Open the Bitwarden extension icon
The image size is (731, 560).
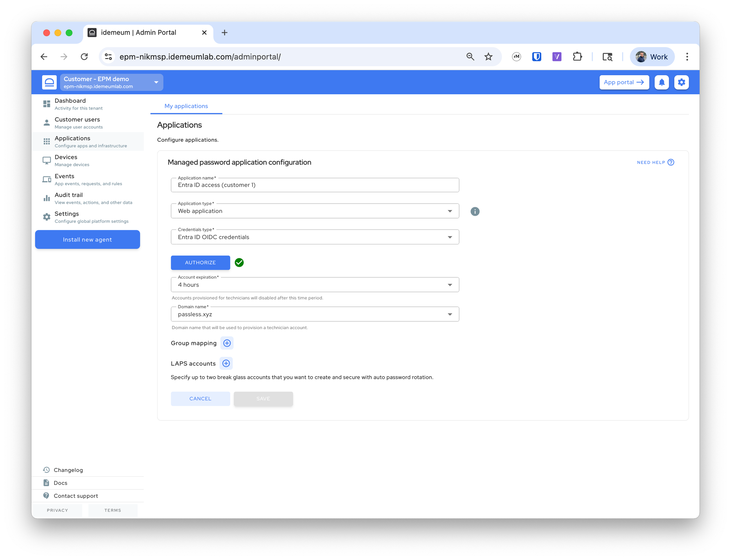536,57
